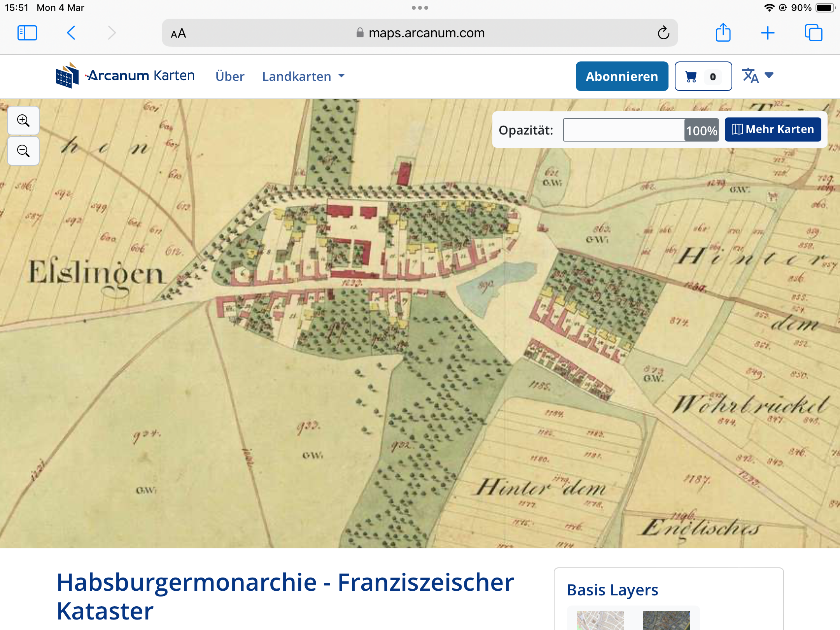840x630 pixels.
Task: Open the Safari share sheet
Action: tap(723, 32)
